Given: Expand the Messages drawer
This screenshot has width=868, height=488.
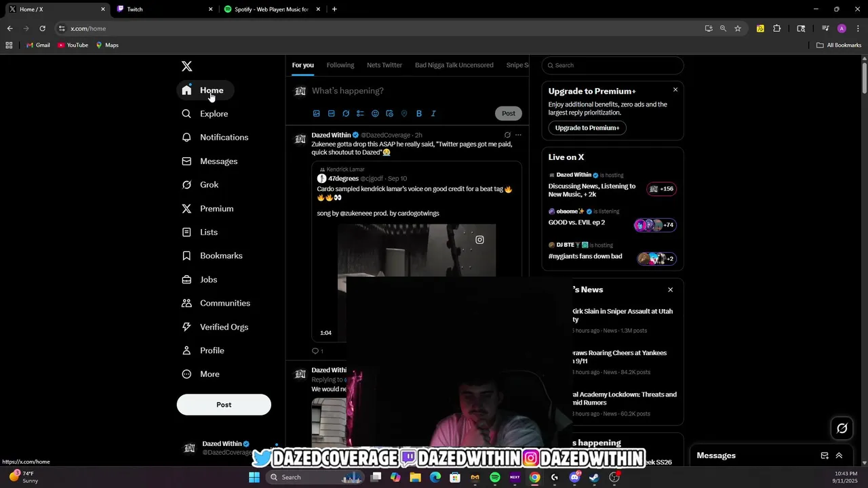Looking at the screenshot, I should click(839, 455).
